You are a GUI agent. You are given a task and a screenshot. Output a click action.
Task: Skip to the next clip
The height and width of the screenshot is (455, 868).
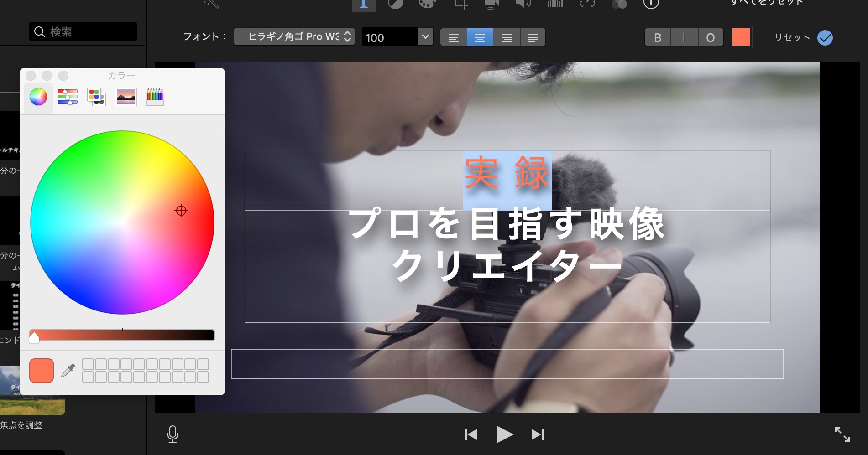click(538, 434)
